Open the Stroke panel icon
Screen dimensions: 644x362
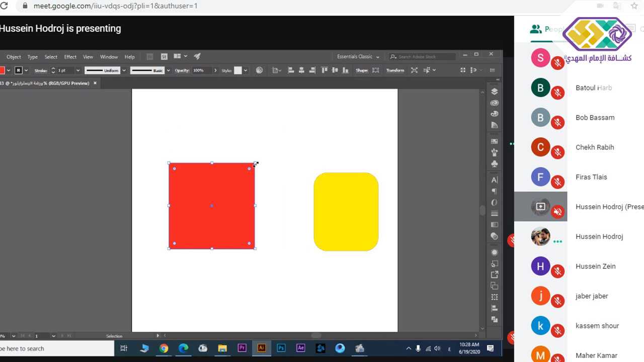494,214
